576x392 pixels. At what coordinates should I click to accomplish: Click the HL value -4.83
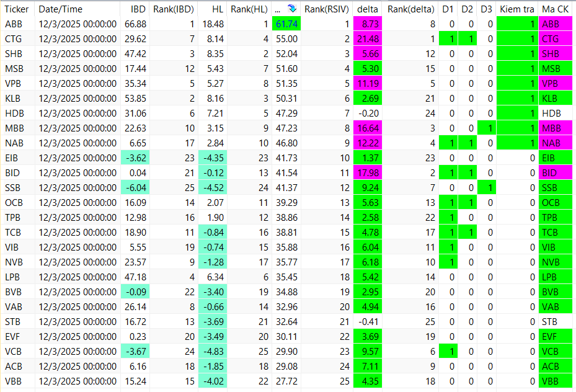[x=213, y=351]
